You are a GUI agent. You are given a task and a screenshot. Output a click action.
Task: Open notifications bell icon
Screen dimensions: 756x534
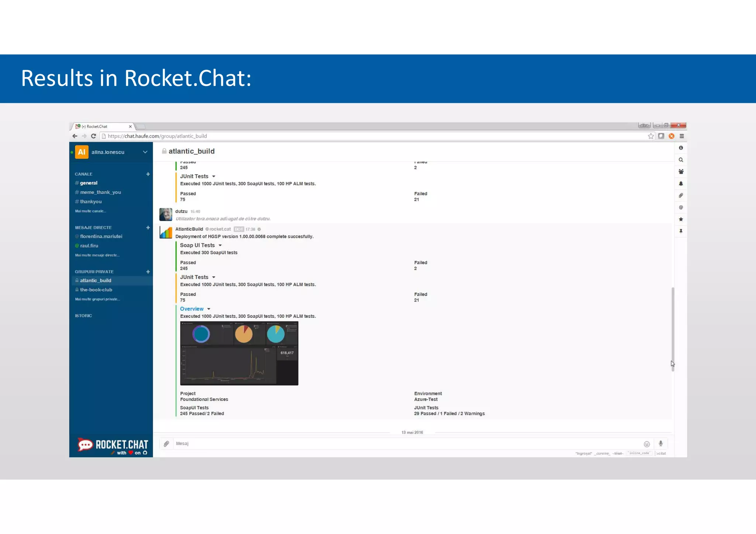click(x=681, y=183)
